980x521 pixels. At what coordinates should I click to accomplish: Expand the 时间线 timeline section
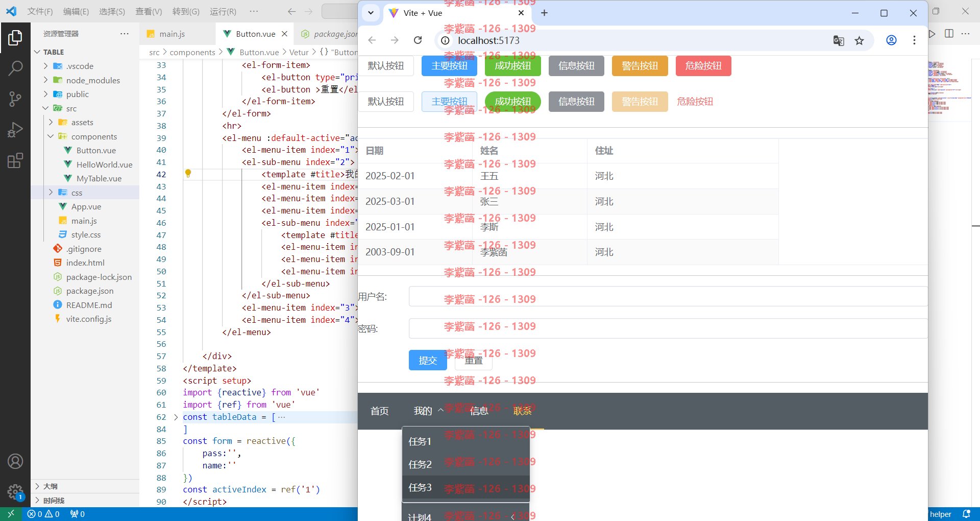point(38,501)
